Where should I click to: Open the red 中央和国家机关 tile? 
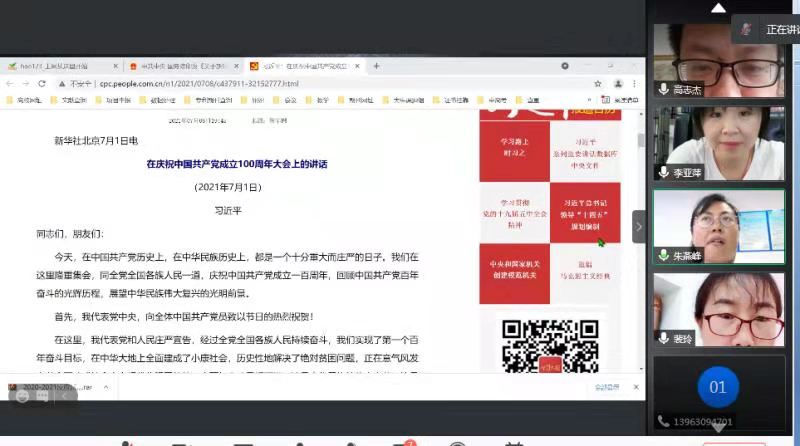pyautogui.click(x=514, y=274)
